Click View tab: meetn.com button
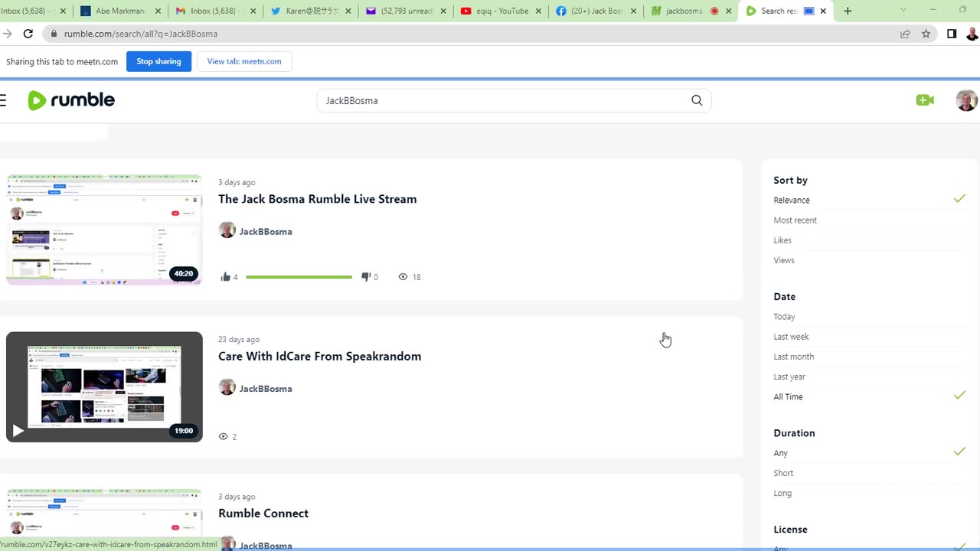The width and height of the screenshot is (980, 551). point(244,61)
